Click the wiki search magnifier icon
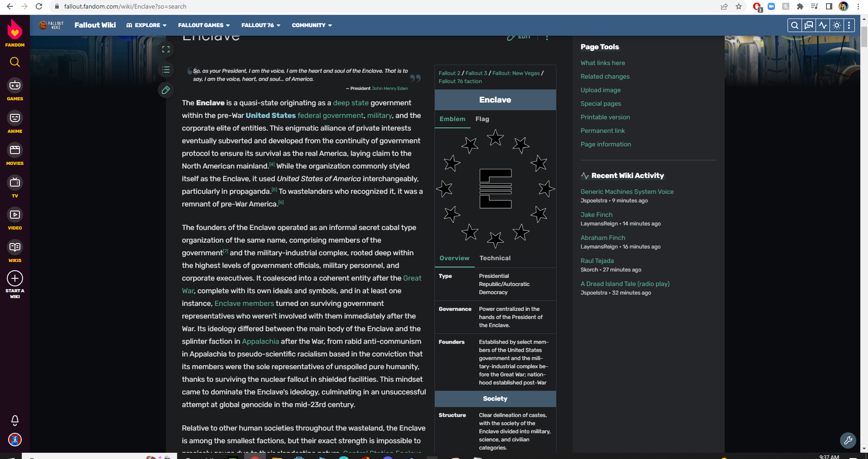 tap(794, 25)
